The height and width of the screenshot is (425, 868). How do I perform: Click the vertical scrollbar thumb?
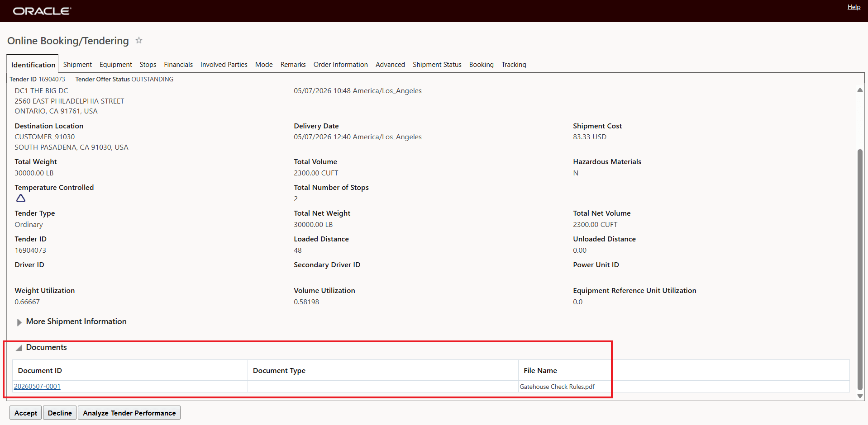[860, 269]
